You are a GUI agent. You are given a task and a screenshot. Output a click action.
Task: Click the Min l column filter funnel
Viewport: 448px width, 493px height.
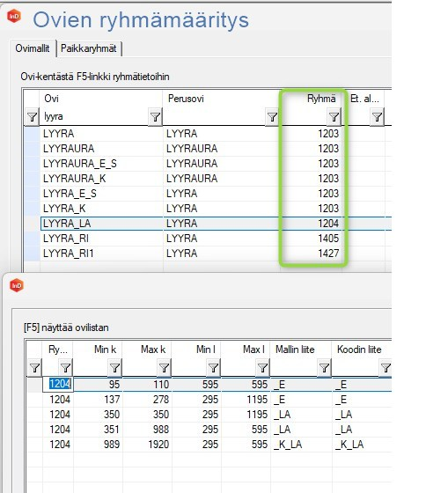214,368
